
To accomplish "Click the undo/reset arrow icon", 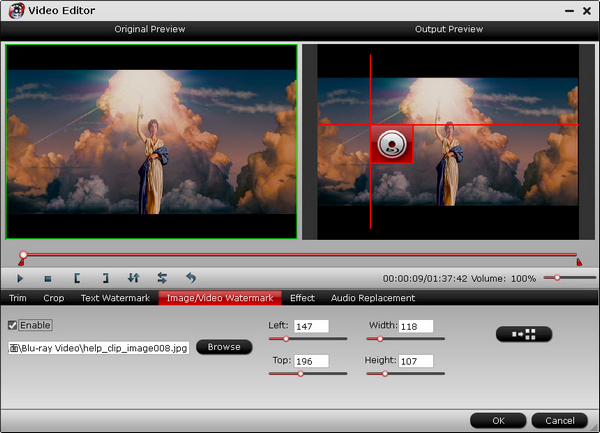I will [x=191, y=278].
